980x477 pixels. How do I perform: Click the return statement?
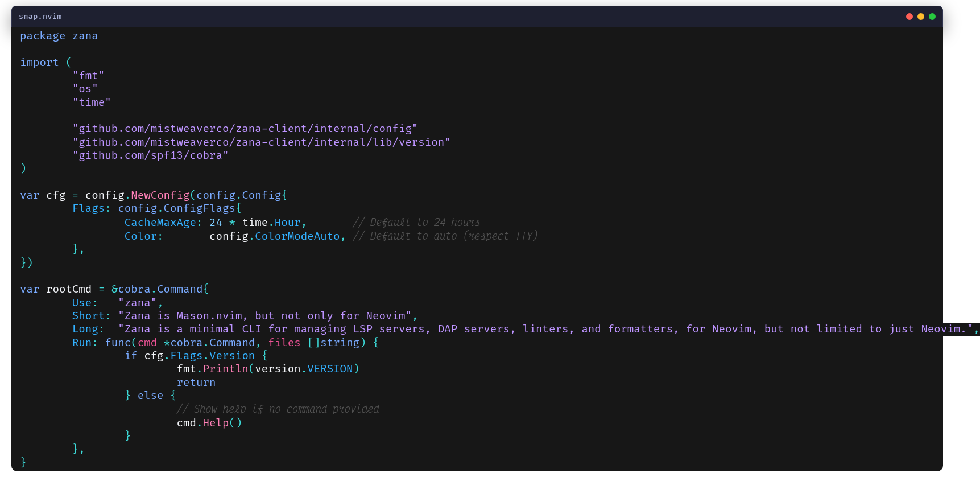pyautogui.click(x=196, y=383)
